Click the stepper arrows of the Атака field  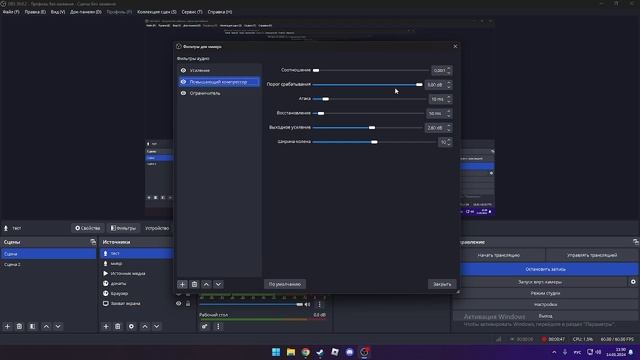[x=449, y=99]
